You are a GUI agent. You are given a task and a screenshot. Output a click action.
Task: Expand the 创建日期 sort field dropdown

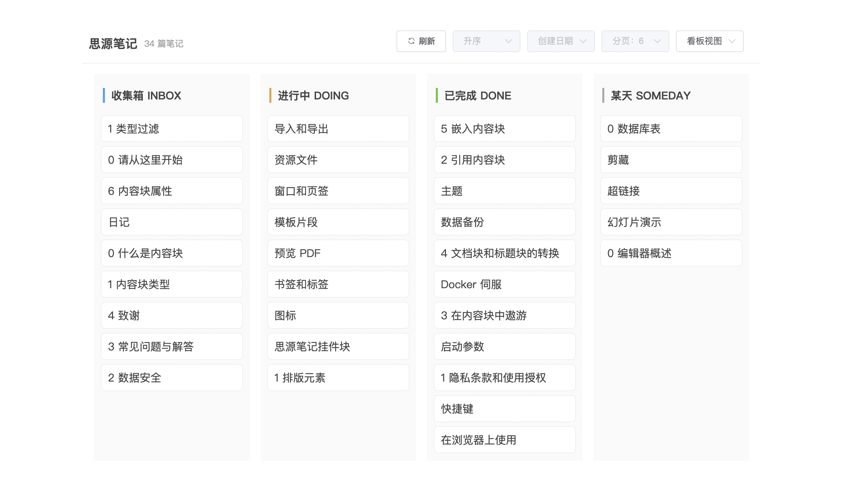pyautogui.click(x=561, y=41)
